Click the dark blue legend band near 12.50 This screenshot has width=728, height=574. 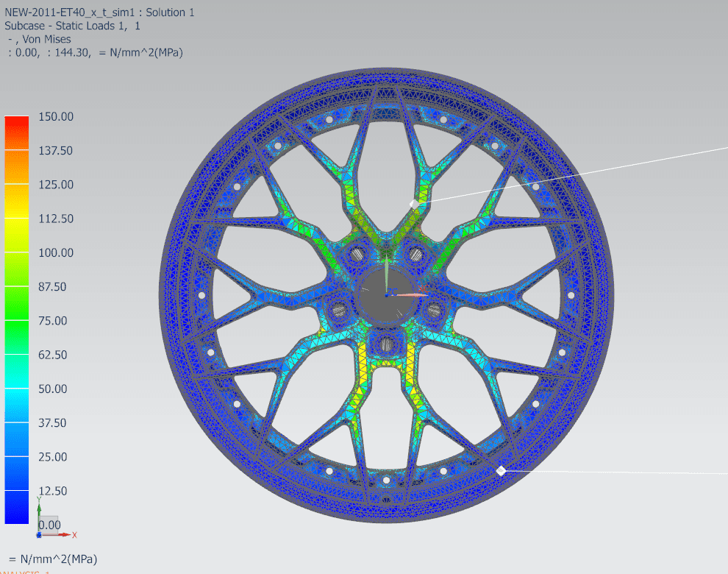click(16, 491)
